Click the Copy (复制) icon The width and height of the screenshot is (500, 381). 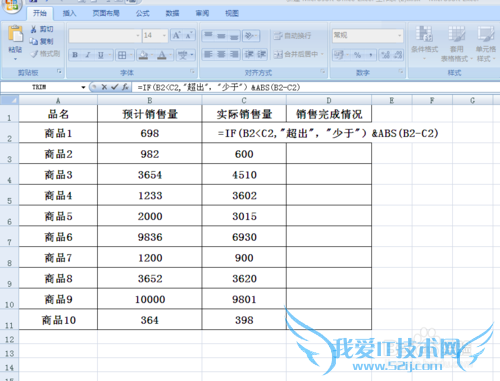pyautogui.click(x=34, y=41)
